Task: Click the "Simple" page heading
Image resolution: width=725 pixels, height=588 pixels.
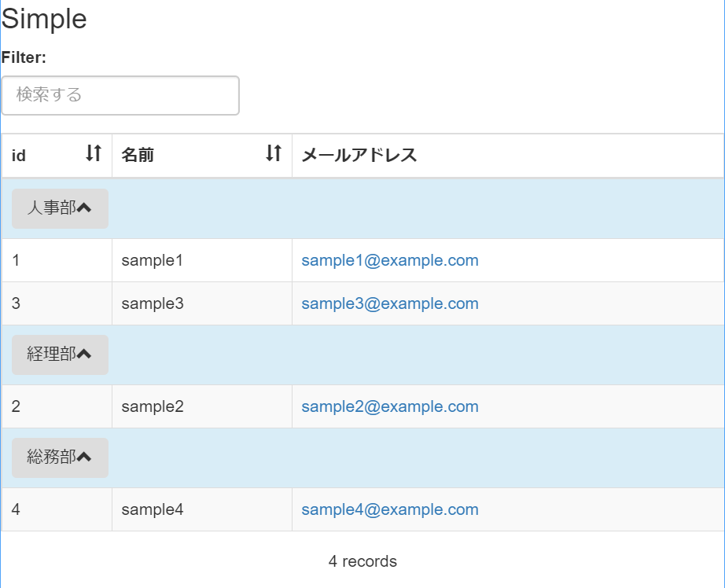Action: coord(44,19)
